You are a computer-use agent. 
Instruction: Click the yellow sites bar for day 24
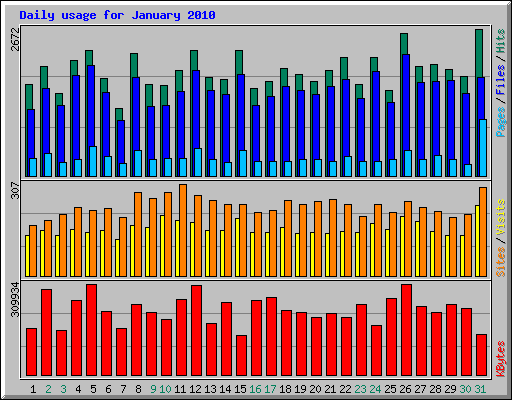[x=372, y=250]
